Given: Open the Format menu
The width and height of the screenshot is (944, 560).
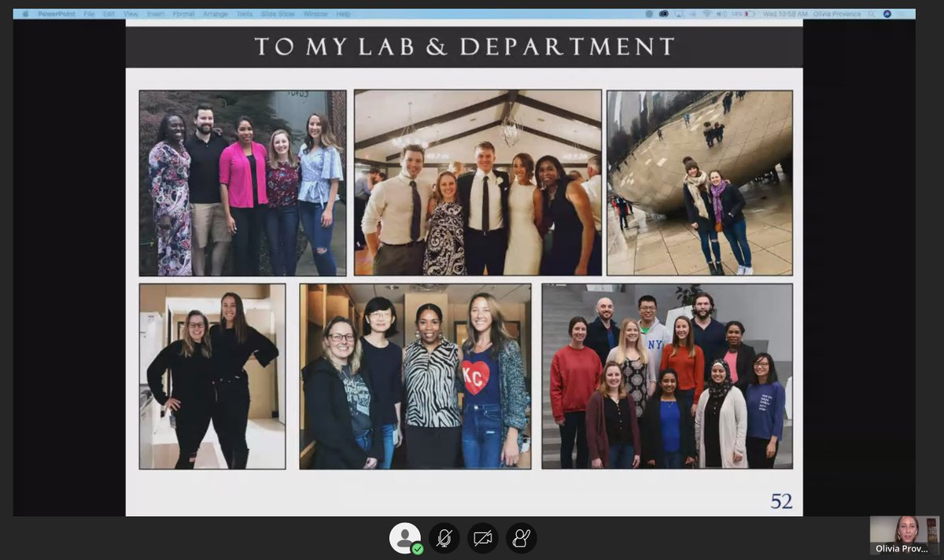Looking at the screenshot, I should 183,14.
